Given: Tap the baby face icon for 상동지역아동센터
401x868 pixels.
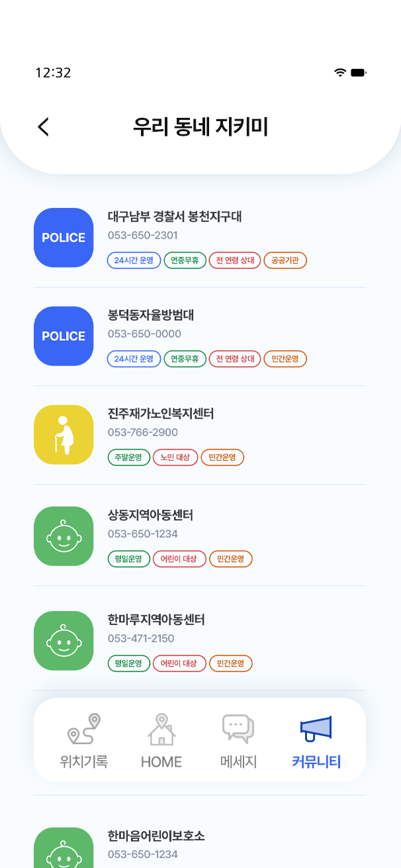Looking at the screenshot, I should click(x=64, y=536).
